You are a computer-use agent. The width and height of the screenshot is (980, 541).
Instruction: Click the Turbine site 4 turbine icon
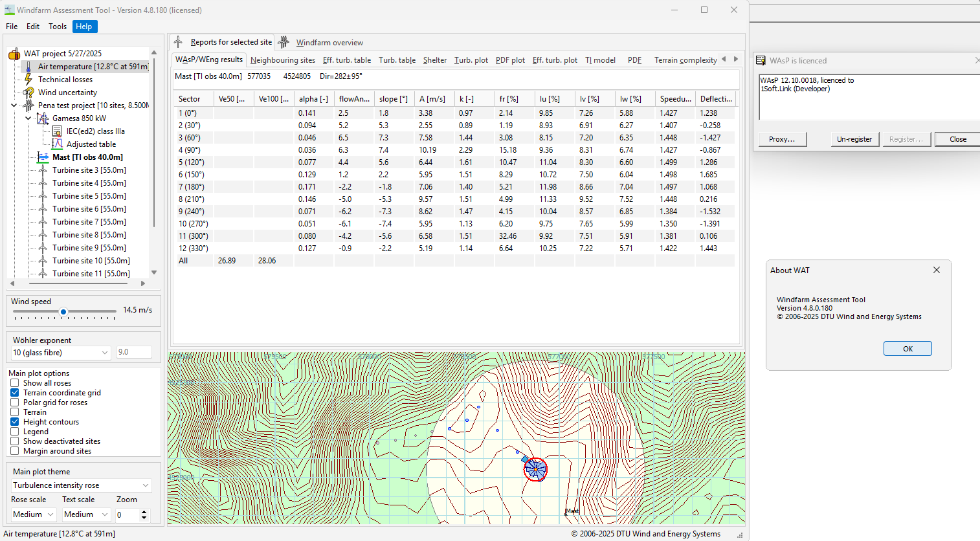[43, 183]
